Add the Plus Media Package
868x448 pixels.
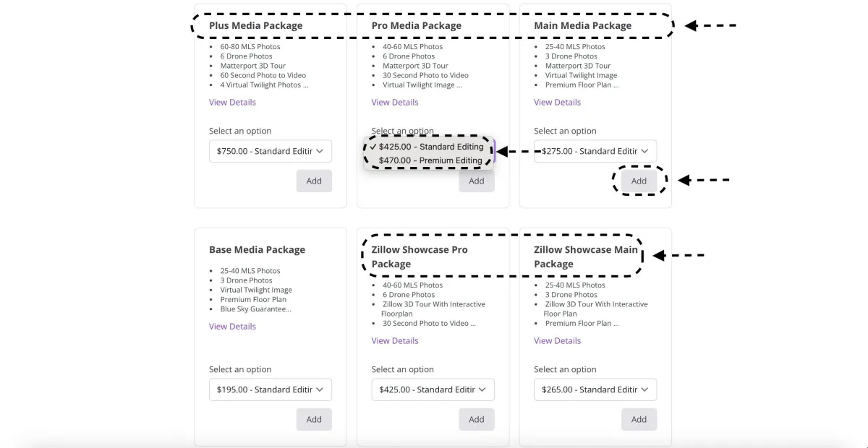click(x=314, y=181)
